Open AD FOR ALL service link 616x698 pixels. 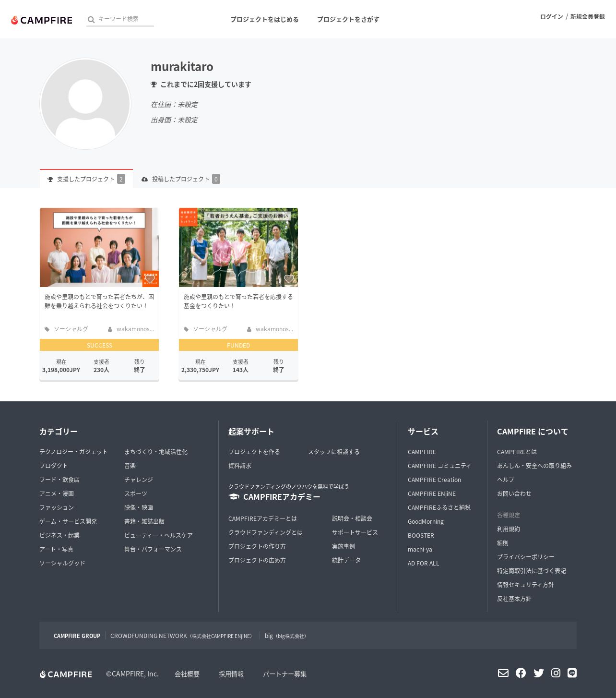[424, 563]
